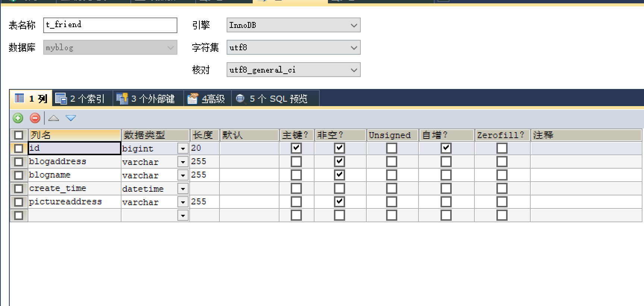
Task: Select the id column name cell
Action: click(75, 148)
